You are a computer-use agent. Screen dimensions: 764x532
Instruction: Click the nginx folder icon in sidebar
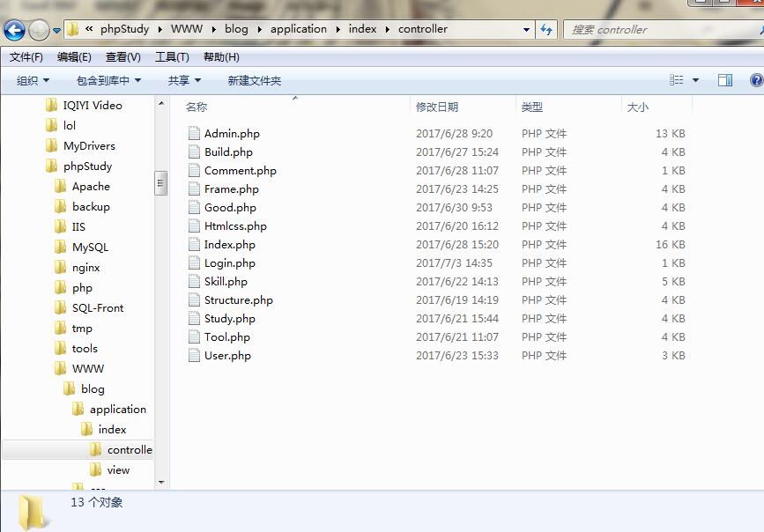pyautogui.click(x=61, y=268)
